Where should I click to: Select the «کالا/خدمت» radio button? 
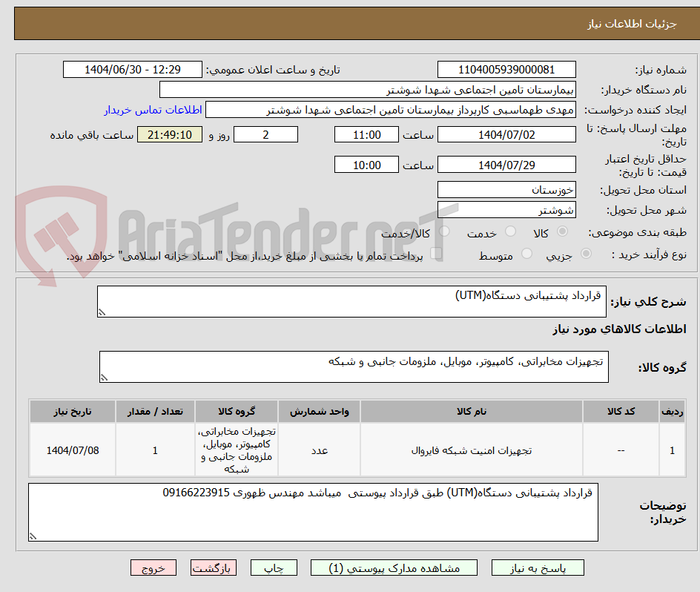(x=443, y=231)
